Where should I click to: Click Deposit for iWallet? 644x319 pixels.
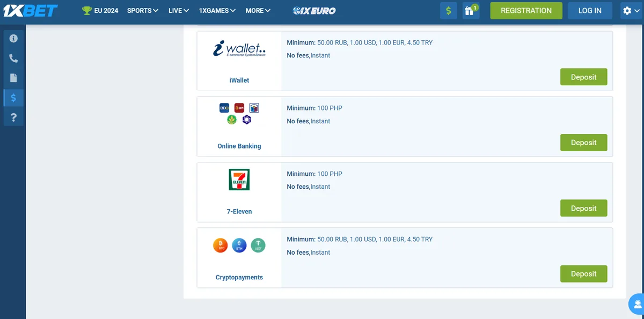[x=584, y=77]
